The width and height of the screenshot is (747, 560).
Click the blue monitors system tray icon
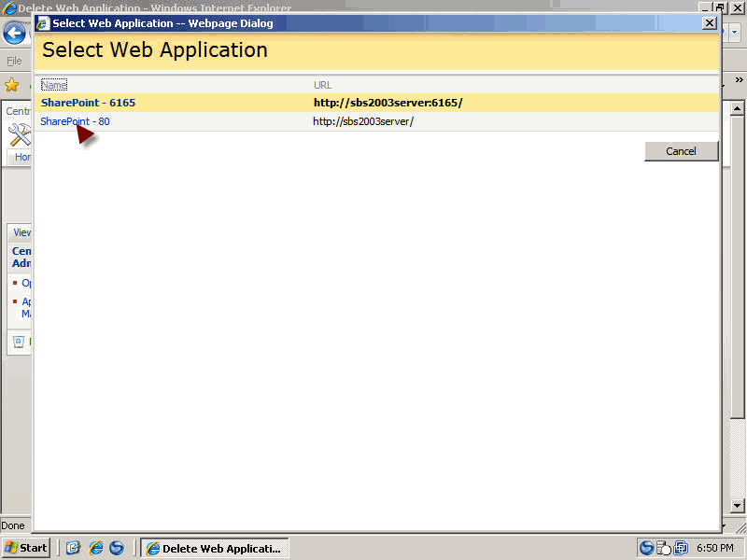[681, 548]
